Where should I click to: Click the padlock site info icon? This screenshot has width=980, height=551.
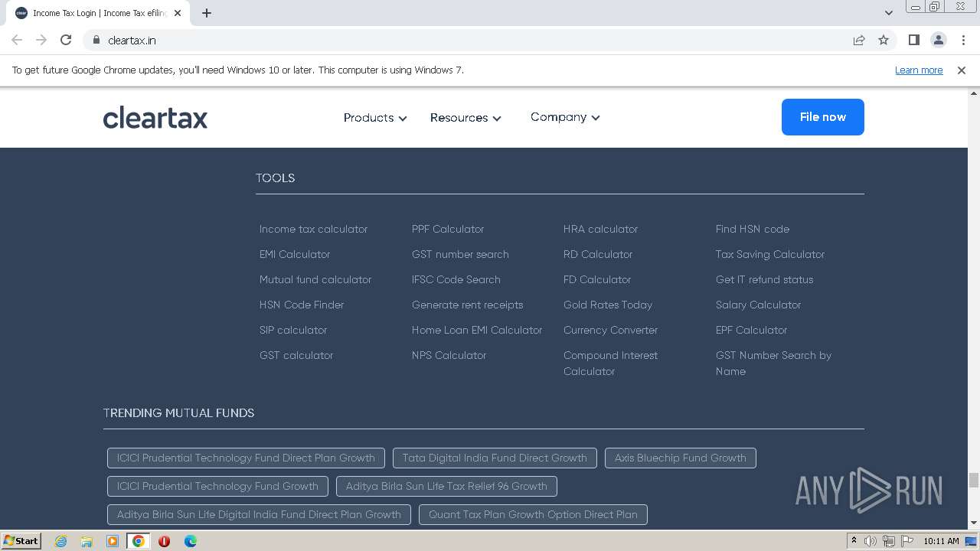tap(96, 40)
